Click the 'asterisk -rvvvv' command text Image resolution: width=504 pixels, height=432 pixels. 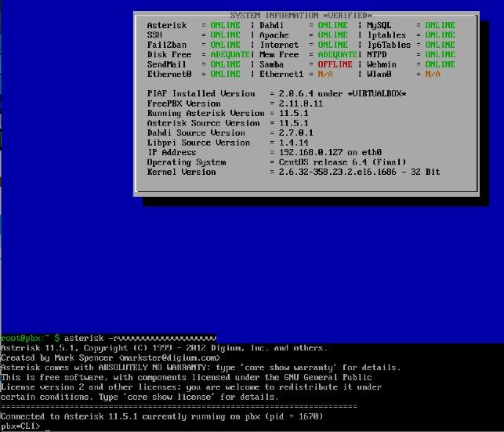point(140,338)
